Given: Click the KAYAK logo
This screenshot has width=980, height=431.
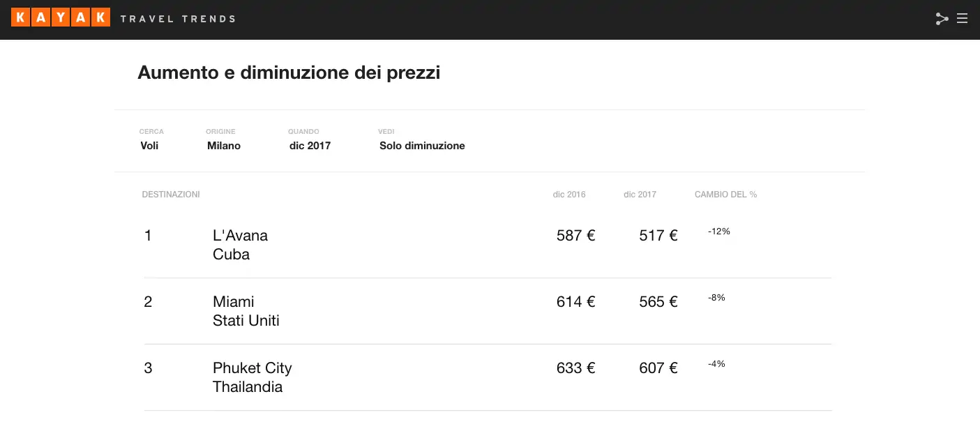Looking at the screenshot, I should pyautogui.click(x=61, y=18).
